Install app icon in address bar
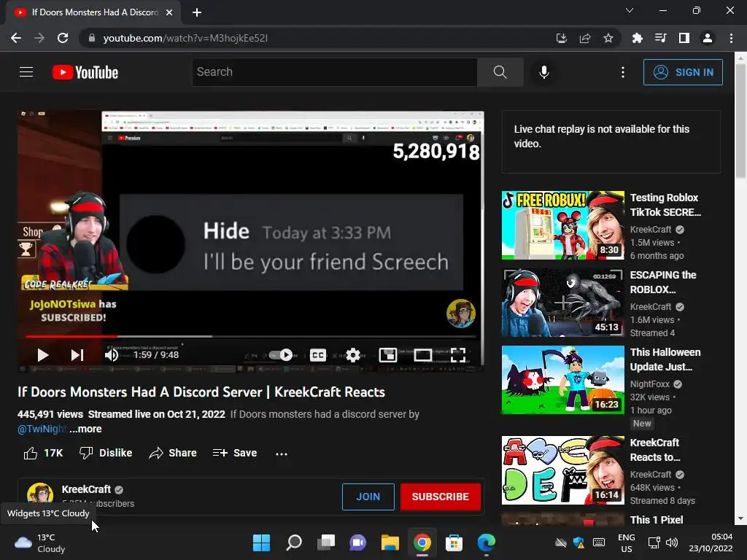 (562, 38)
